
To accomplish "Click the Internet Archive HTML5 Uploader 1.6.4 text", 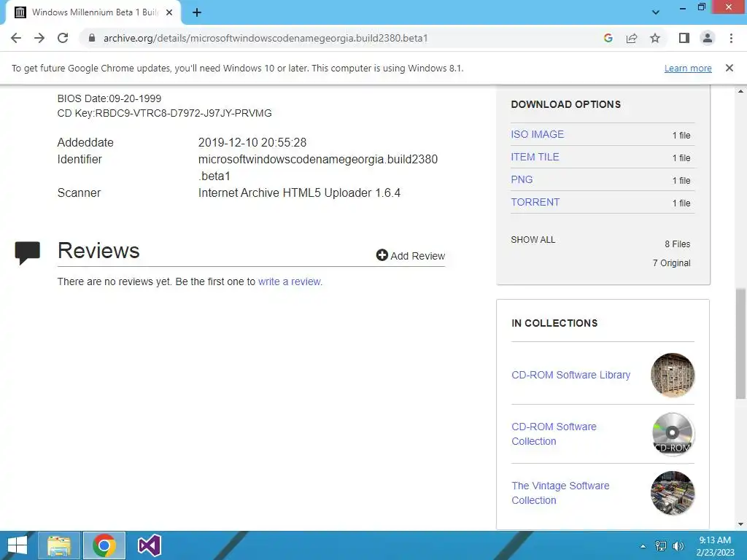I will pos(299,192).
